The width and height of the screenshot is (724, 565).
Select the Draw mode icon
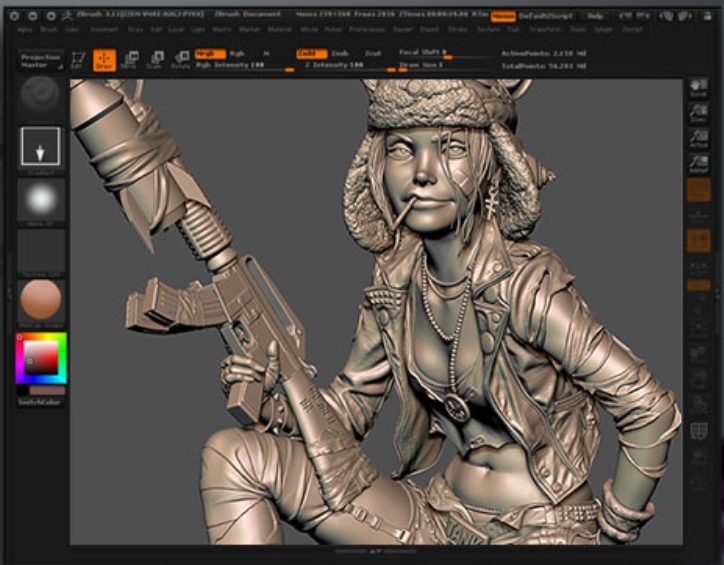(x=104, y=60)
